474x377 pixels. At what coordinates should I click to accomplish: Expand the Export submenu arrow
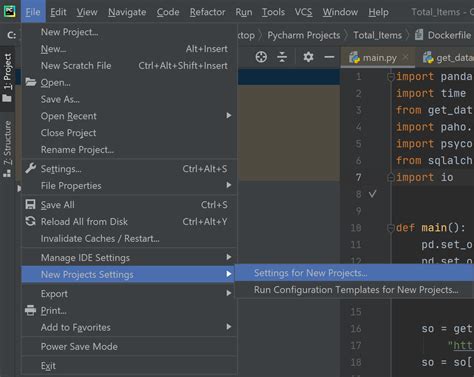click(x=229, y=293)
